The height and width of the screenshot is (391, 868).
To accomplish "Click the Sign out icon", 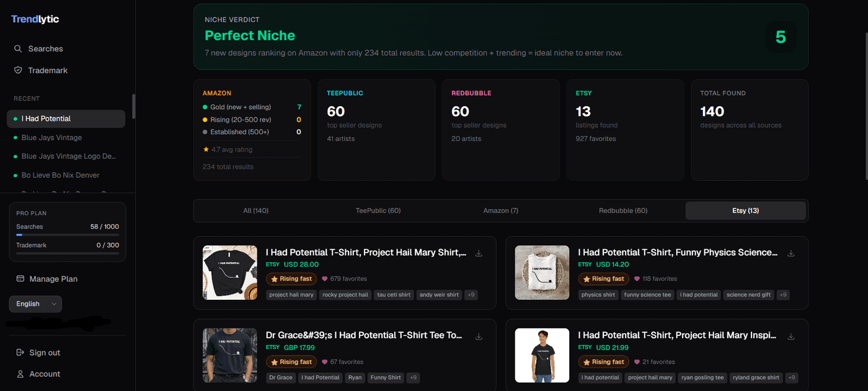I will (20, 353).
